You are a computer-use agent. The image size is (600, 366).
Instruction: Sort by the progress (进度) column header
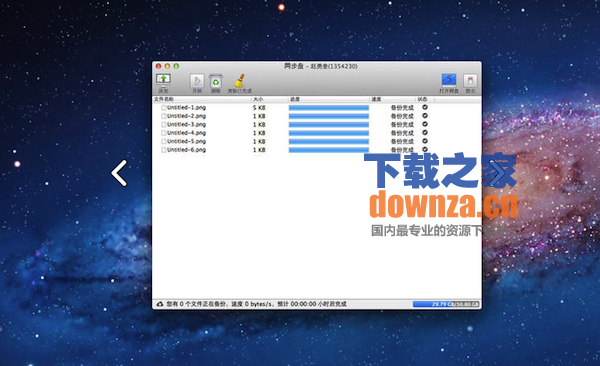point(329,99)
